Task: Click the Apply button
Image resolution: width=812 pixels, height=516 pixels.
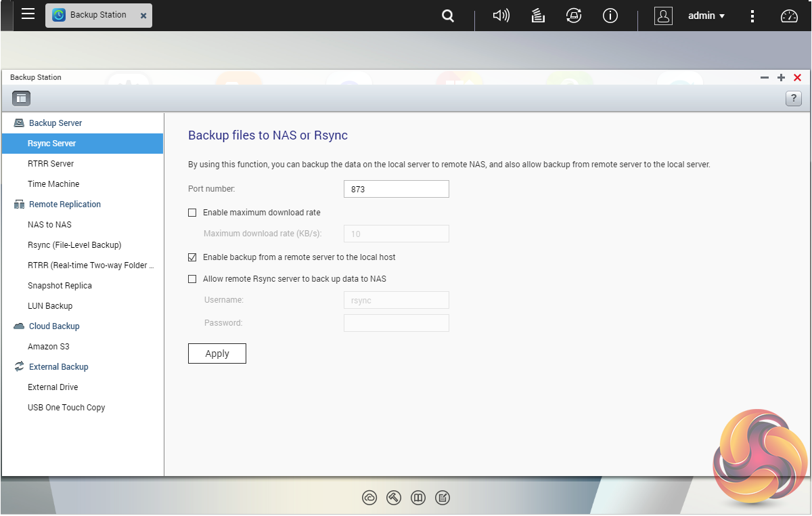Action: click(217, 353)
